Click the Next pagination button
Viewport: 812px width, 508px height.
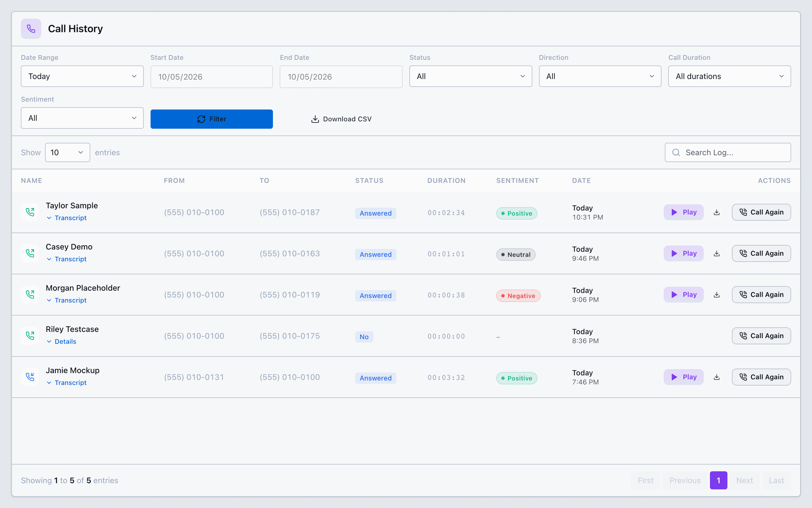point(745,480)
